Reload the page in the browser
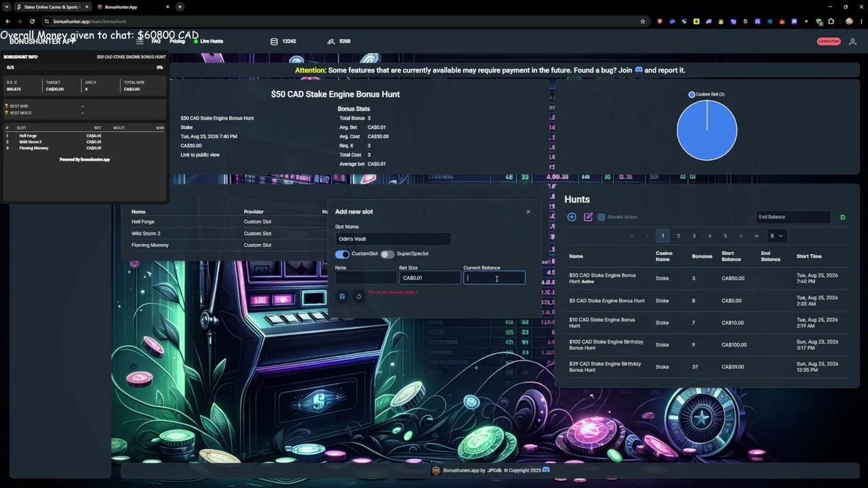 [x=32, y=21]
